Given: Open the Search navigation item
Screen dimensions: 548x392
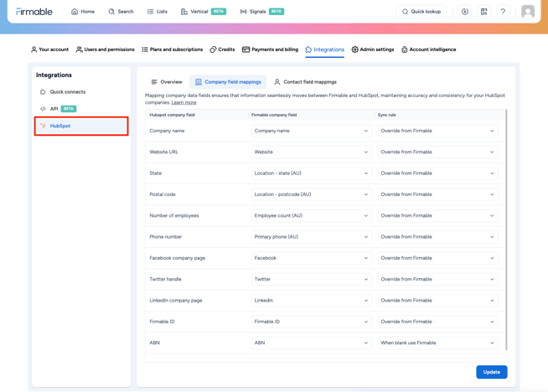Looking at the screenshot, I should click(121, 12).
